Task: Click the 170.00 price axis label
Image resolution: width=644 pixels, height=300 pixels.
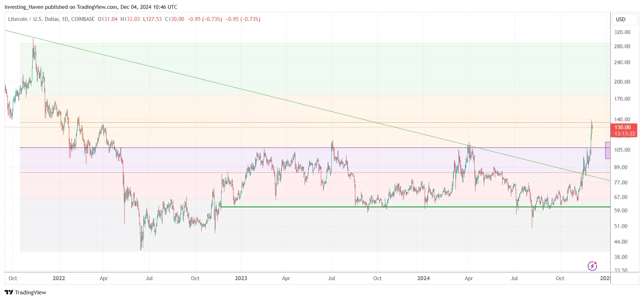Action: click(622, 99)
